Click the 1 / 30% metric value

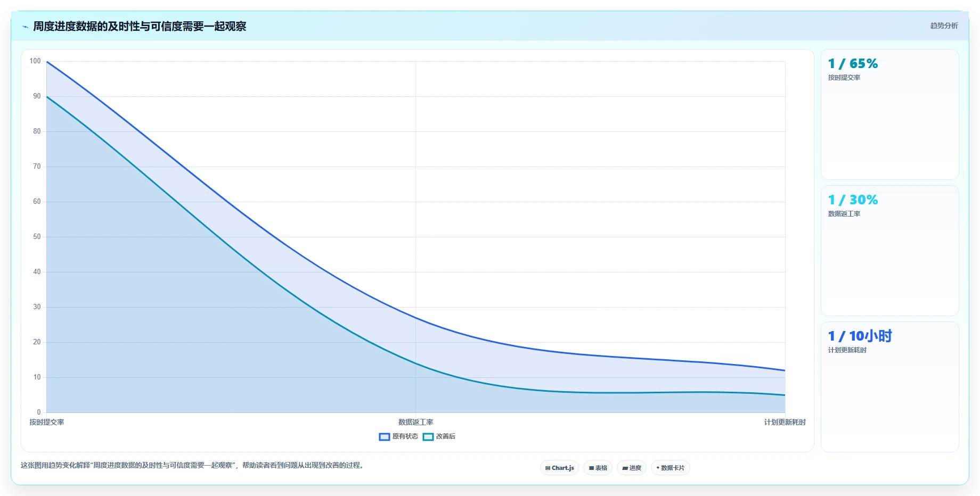click(853, 200)
